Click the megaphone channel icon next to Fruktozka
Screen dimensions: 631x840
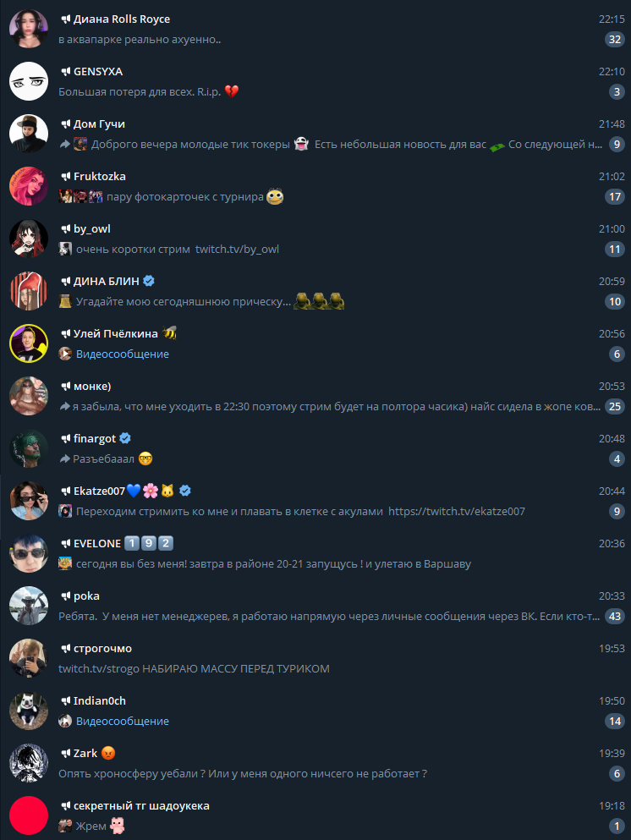[66, 176]
